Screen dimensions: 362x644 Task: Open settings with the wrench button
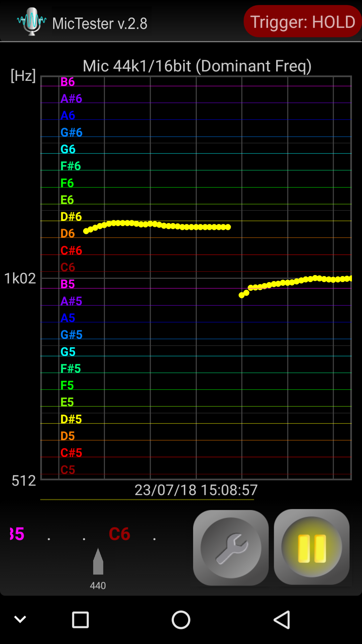pos(231,548)
